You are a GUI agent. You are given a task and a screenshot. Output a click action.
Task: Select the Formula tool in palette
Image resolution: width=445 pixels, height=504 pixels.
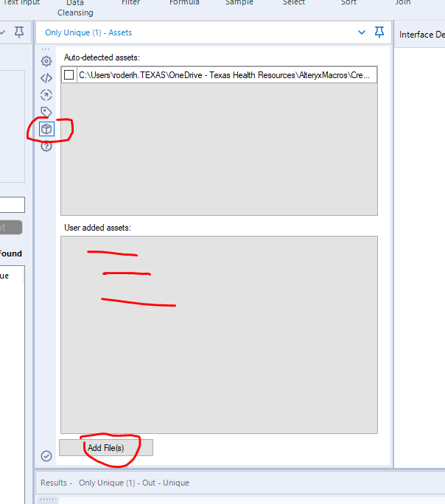point(184,2)
